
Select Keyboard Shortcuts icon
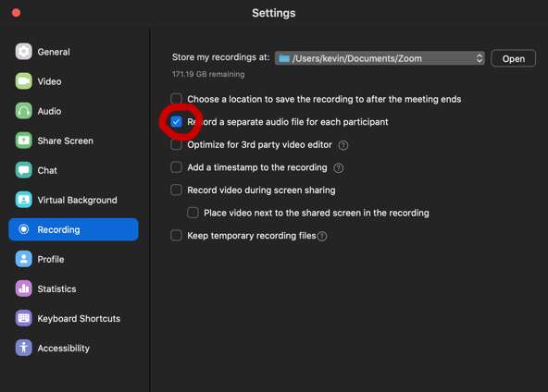click(24, 318)
